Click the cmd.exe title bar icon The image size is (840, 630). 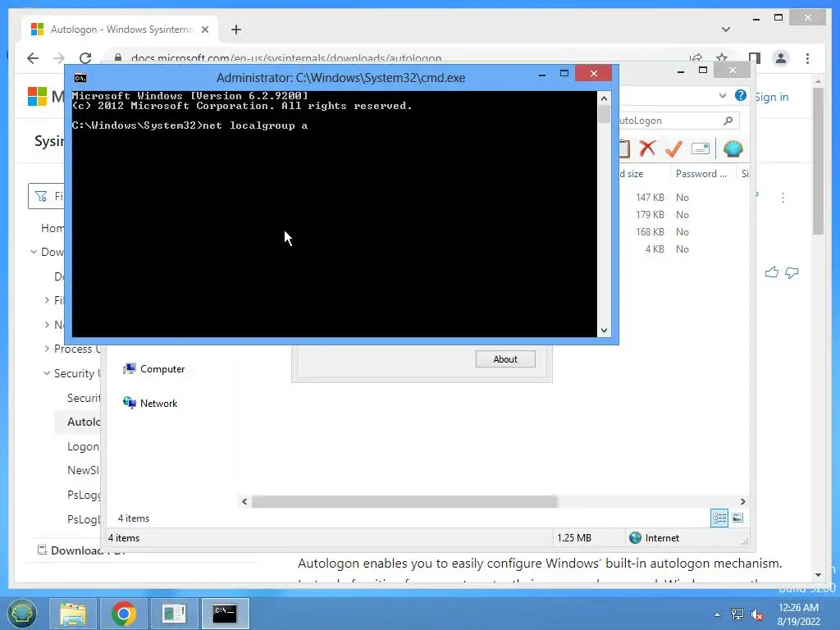(x=80, y=78)
